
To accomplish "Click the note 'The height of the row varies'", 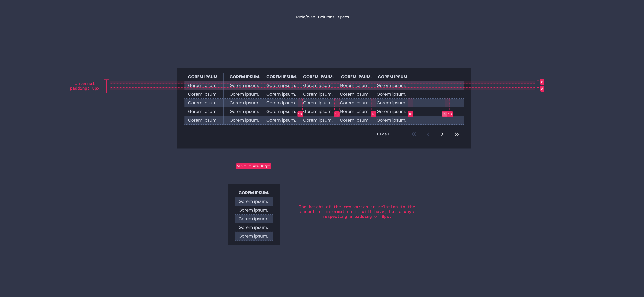I will [357, 212].
